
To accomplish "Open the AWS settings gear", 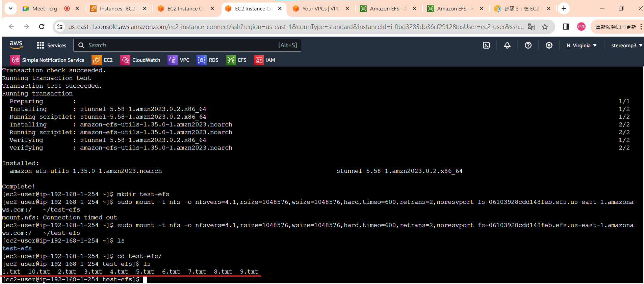I will [549, 45].
